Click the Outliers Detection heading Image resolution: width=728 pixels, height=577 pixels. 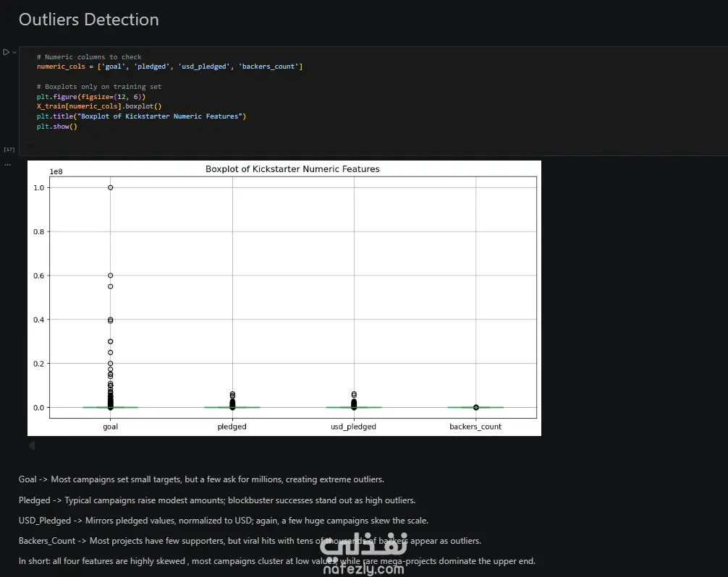[x=89, y=20]
